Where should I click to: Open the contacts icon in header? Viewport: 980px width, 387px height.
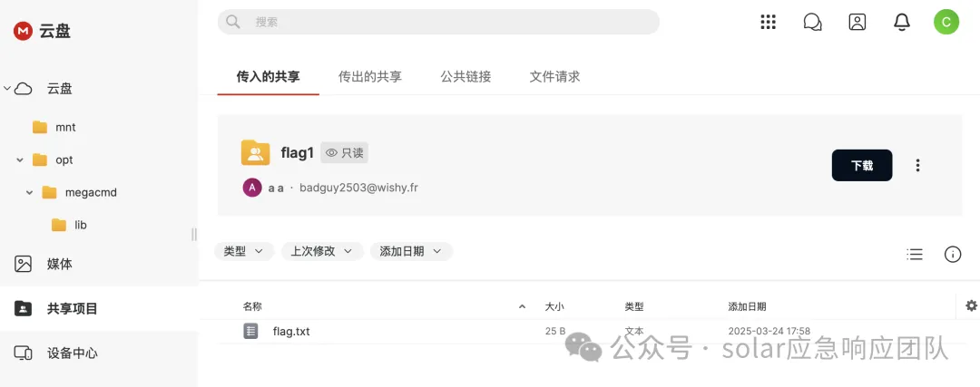coord(857,22)
